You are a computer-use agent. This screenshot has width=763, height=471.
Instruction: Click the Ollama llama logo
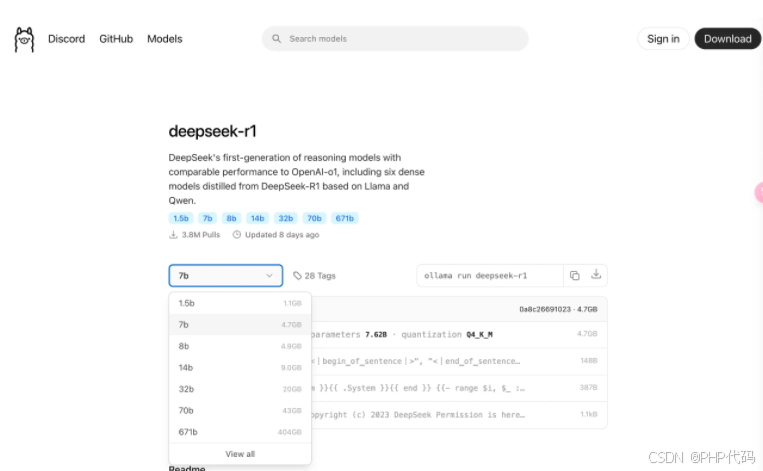pyautogui.click(x=24, y=39)
